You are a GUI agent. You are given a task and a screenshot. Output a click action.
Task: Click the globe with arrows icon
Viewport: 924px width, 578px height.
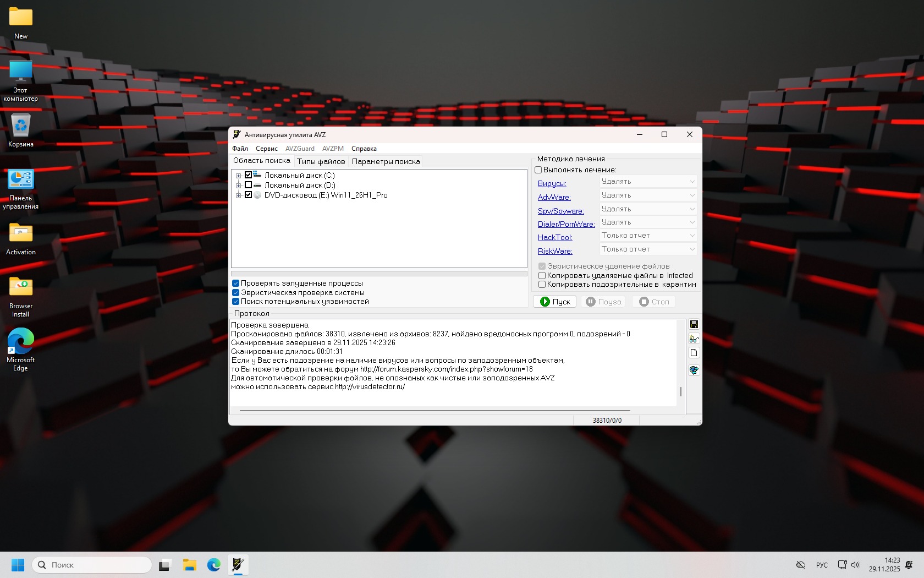click(x=694, y=370)
